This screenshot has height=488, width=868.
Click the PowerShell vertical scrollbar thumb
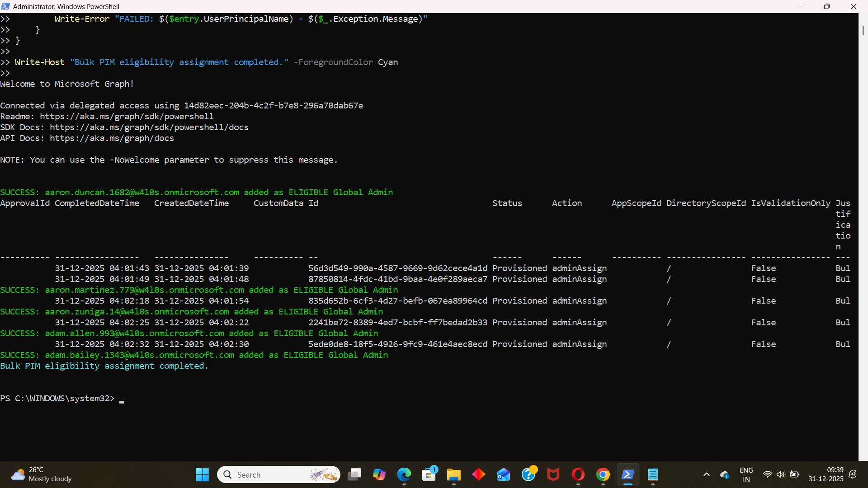pos(863,30)
